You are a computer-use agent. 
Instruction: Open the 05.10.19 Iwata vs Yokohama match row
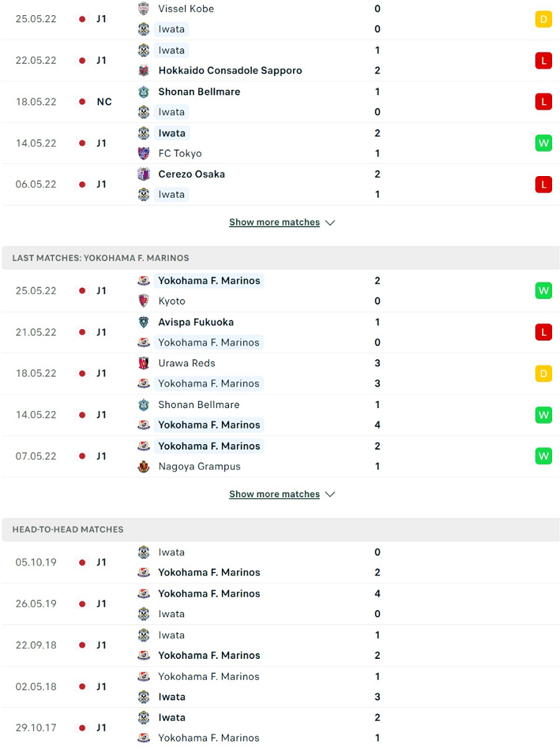click(281, 563)
